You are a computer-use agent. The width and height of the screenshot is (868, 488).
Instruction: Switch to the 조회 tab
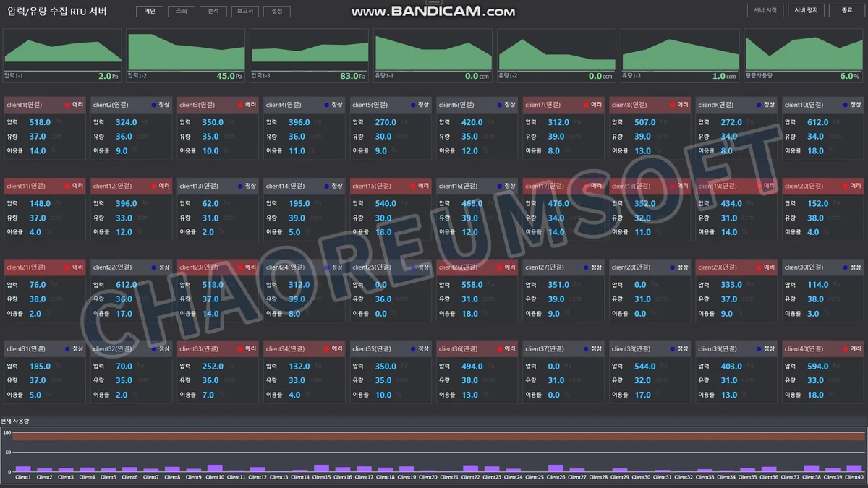coord(182,12)
